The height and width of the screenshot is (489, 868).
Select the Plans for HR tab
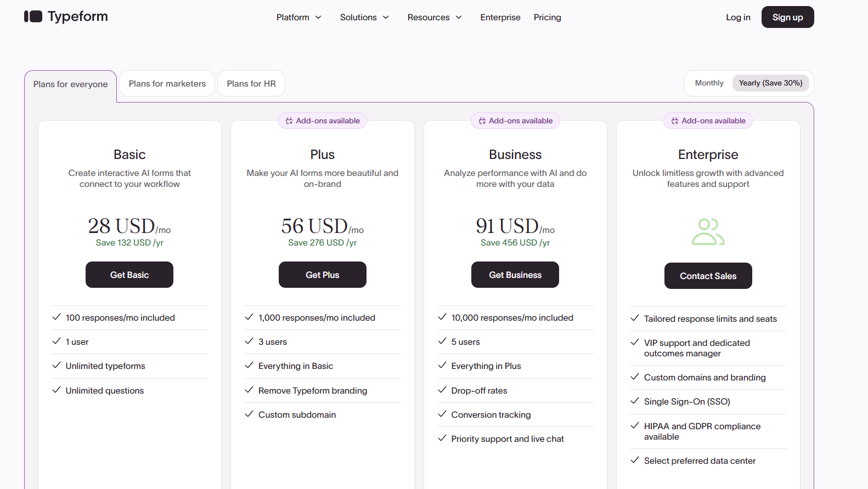[251, 83]
